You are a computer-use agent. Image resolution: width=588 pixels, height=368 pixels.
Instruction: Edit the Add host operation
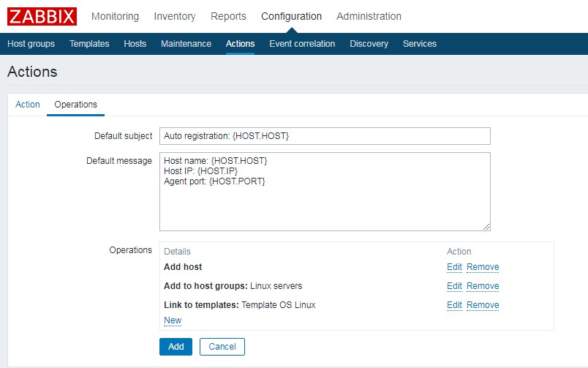pos(454,267)
